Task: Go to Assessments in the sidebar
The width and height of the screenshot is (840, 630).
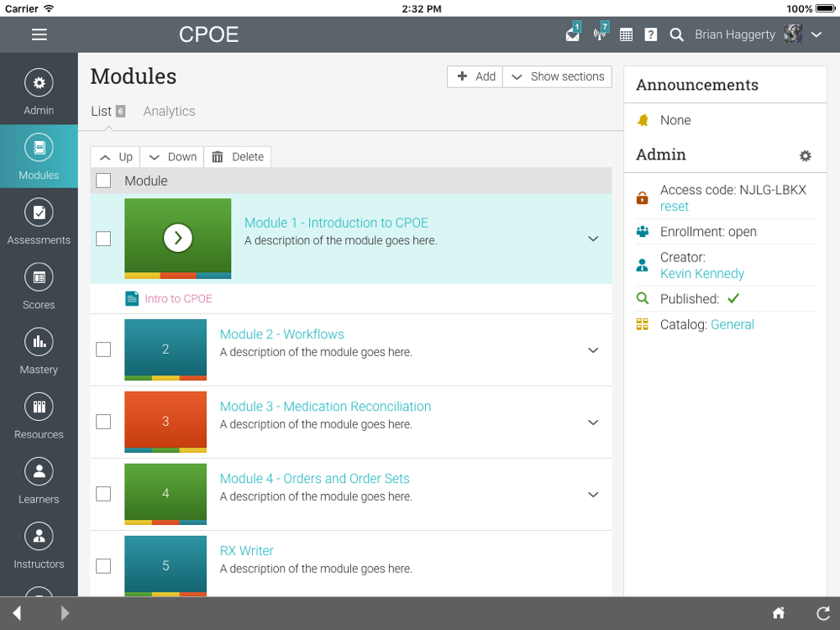Action: coord(39,222)
